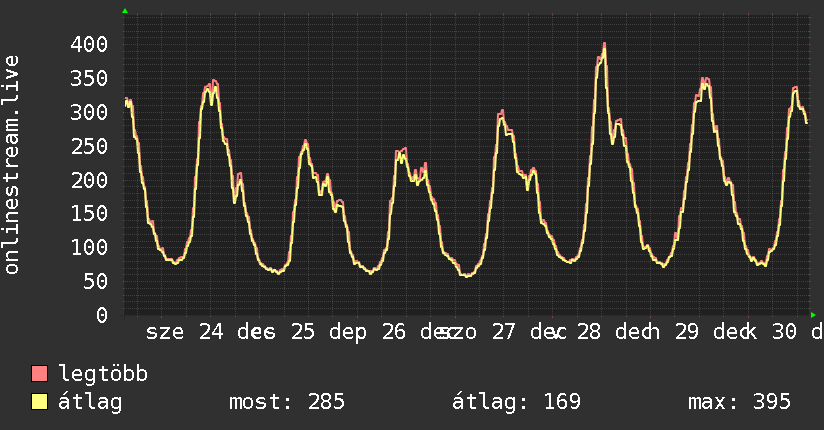Click the átlag: 169 statistic

(x=516, y=402)
